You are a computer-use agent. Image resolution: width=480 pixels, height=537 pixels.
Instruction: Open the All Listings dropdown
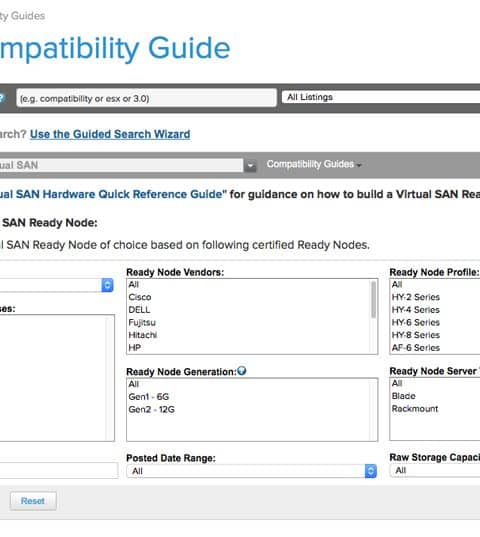click(381, 97)
